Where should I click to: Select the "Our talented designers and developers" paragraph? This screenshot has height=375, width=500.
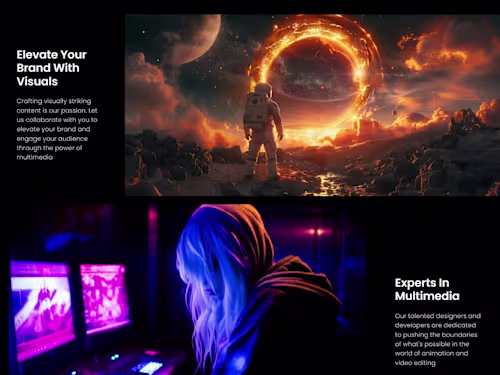(x=438, y=339)
